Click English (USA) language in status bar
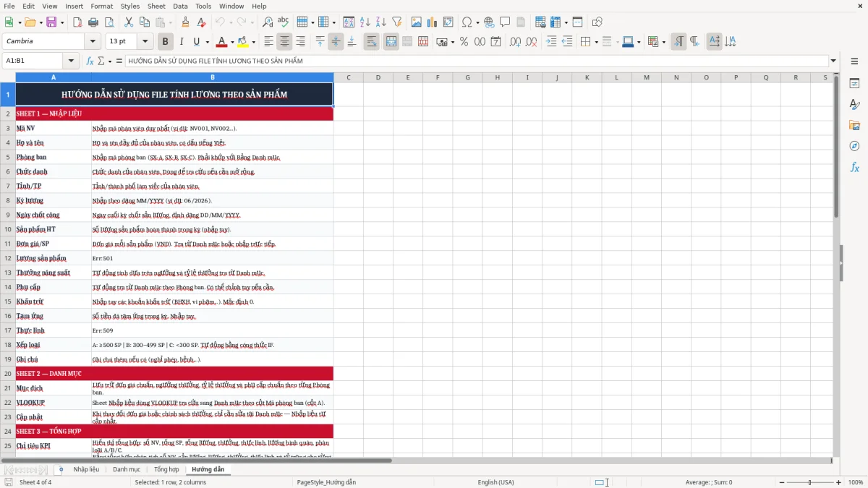Image resolution: width=868 pixels, height=488 pixels. [495, 482]
